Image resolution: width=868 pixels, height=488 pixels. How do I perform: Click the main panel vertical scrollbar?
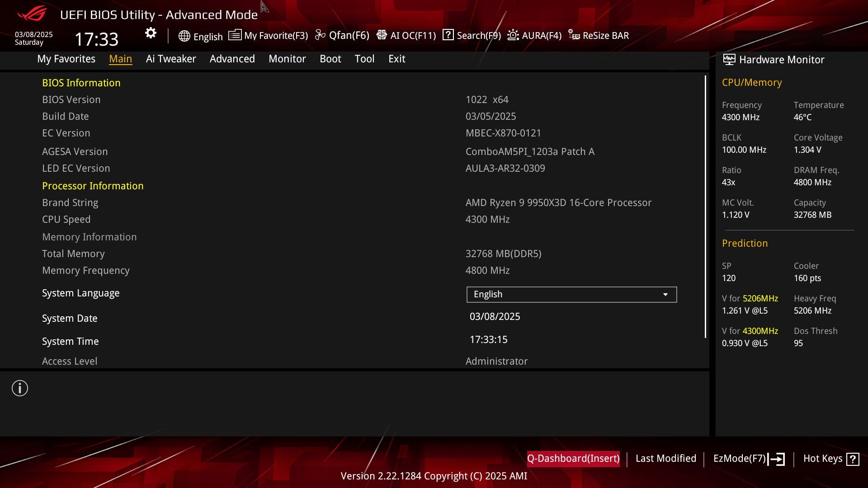[705, 206]
